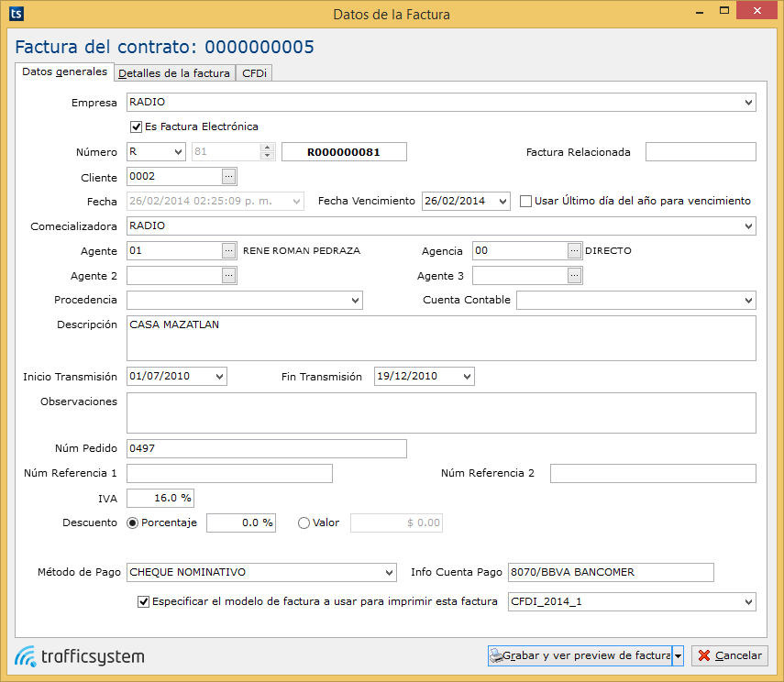Click Núm Referencia 2 field
The width and height of the screenshot is (784, 682).
[653, 474]
